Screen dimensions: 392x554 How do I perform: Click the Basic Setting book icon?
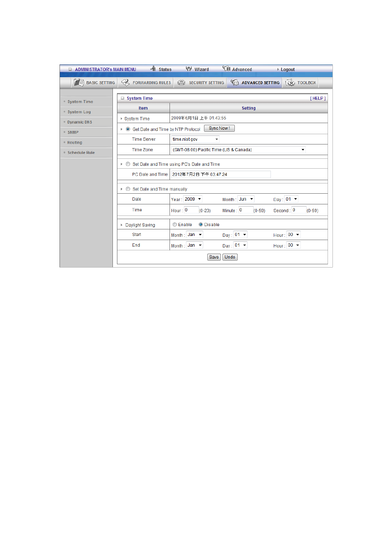coord(79,82)
